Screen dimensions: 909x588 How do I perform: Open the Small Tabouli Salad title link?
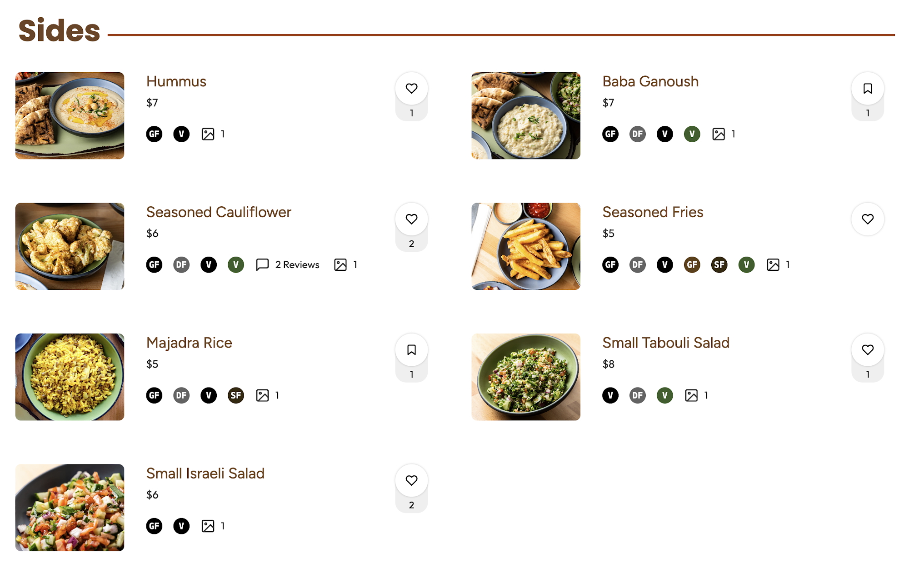(x=666, y=343)
